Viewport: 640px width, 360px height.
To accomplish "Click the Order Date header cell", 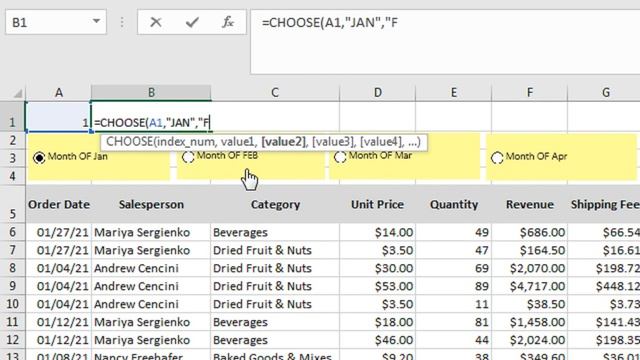I will tap(59, 204).
